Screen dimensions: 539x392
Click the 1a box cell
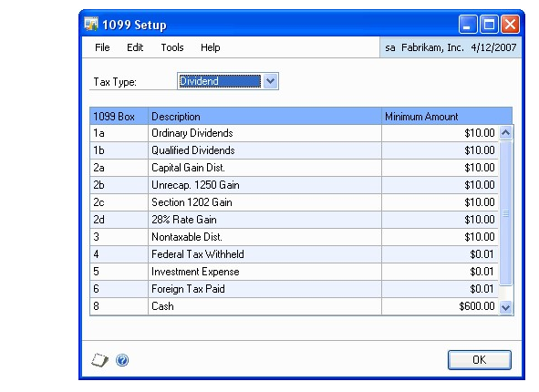point(119,133)
